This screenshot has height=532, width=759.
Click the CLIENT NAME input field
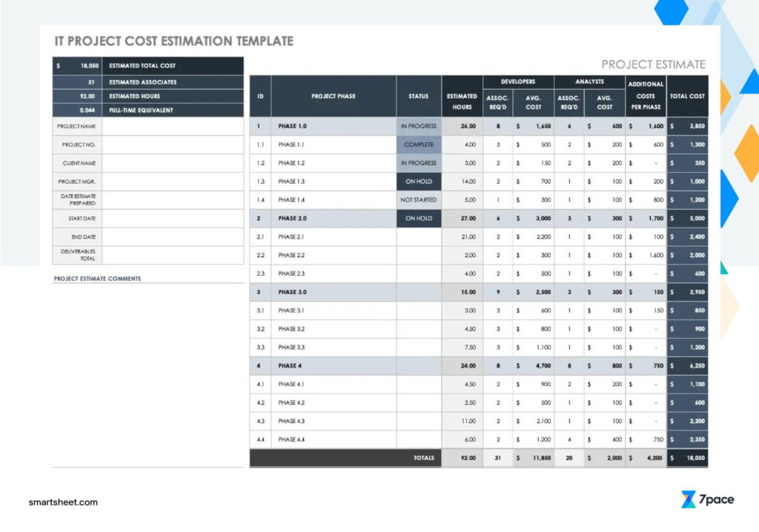pyautogui.click(x=173, y=163)
